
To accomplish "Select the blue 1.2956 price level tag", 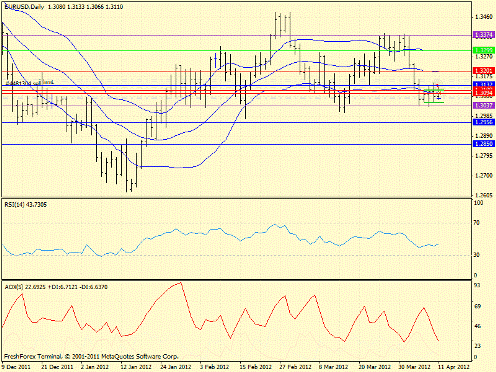I will [484, 122].
